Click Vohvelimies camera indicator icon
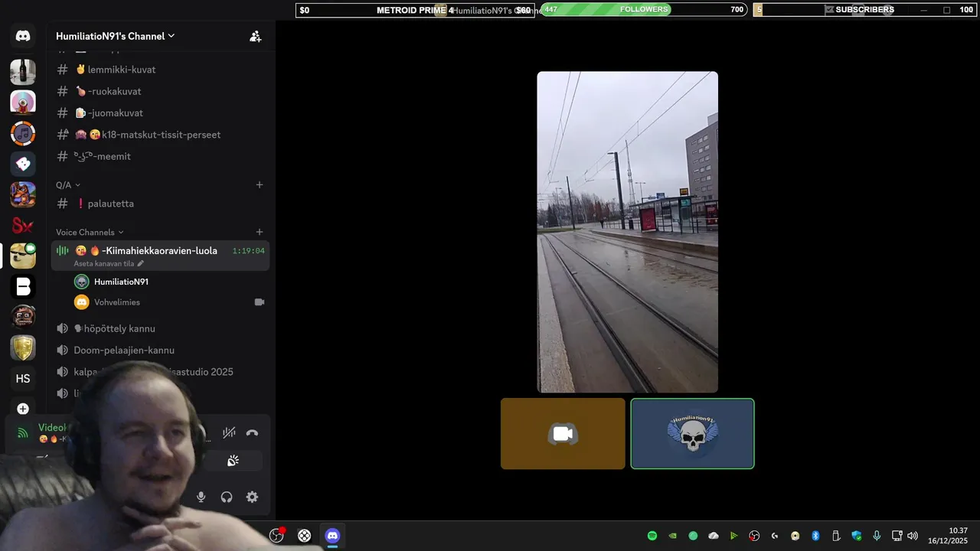The height and width of the screenshot is (551, 980). point(259,302)
